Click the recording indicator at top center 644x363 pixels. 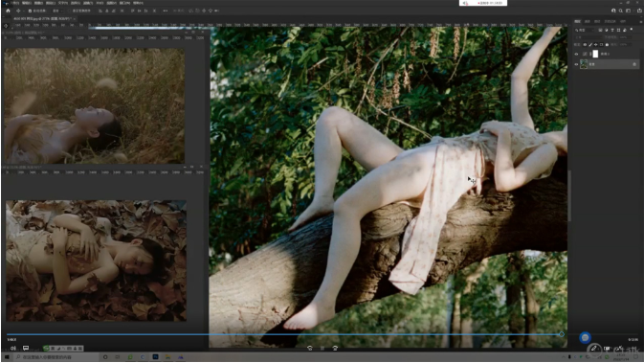tap(483, 3)
